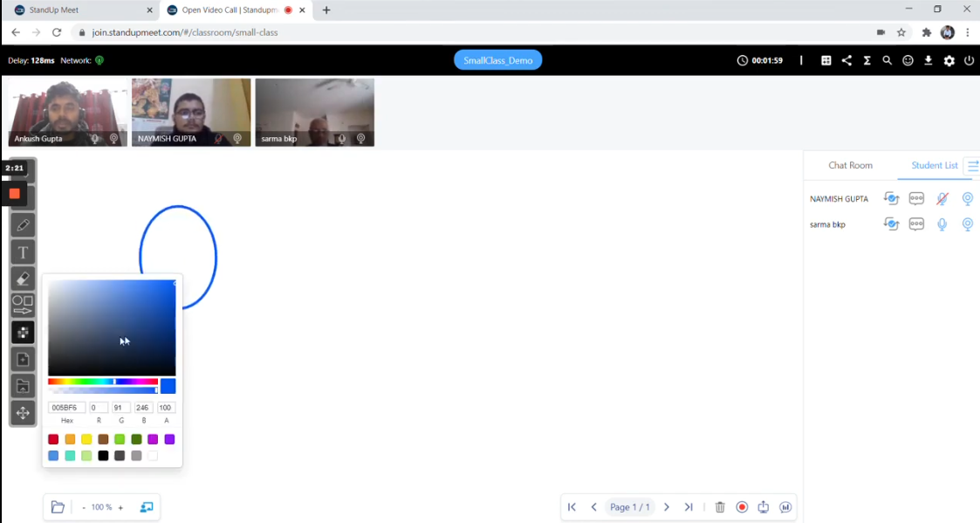Select the eraser tool
Screen dimensions: 980x523
(23, 279)
